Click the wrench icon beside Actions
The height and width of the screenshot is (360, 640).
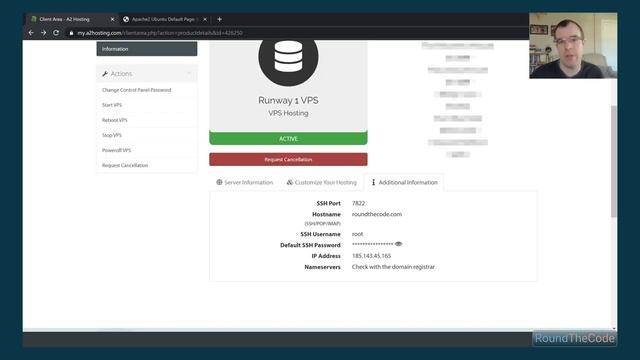[x=105, y=73]
